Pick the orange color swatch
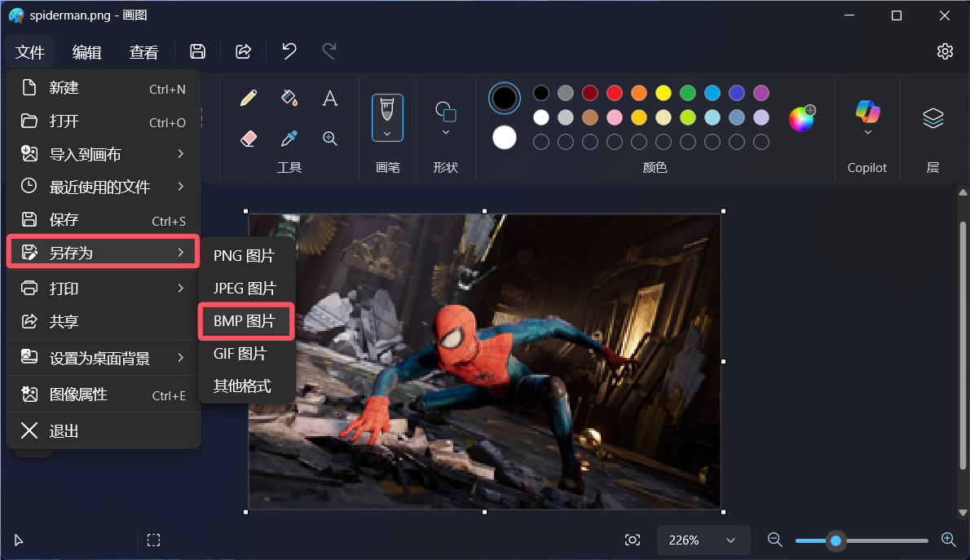970x560 pixels. [639, 93]
